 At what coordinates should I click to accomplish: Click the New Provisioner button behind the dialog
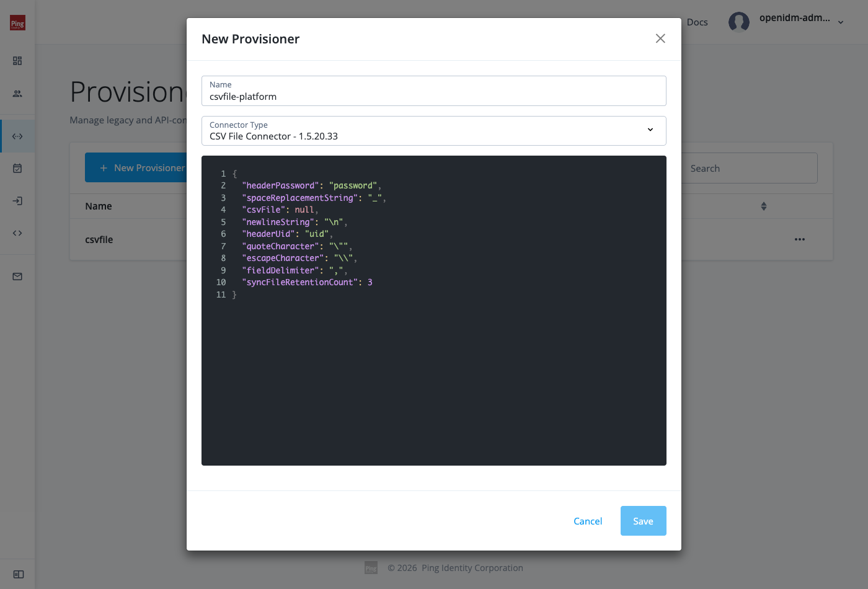(x=136, y=167)
